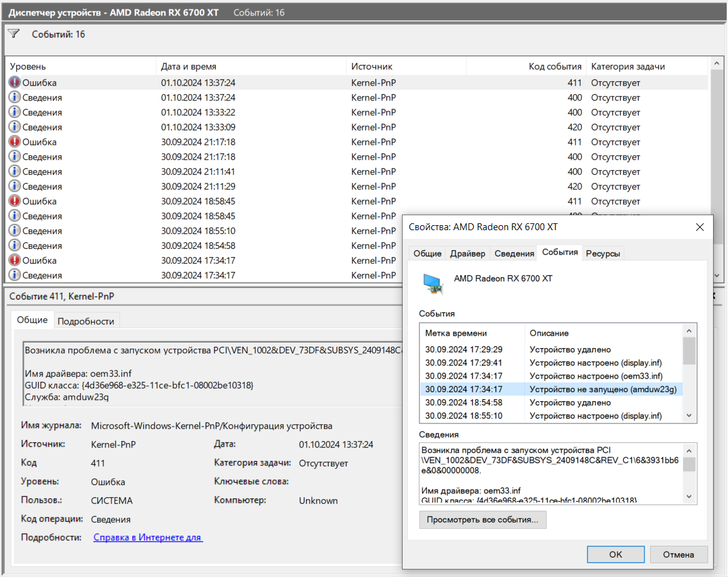Screen dimensions: 728x577
Task: Select Устройство удалено entry at 18:54:58
Action: [x=551, y=402]
